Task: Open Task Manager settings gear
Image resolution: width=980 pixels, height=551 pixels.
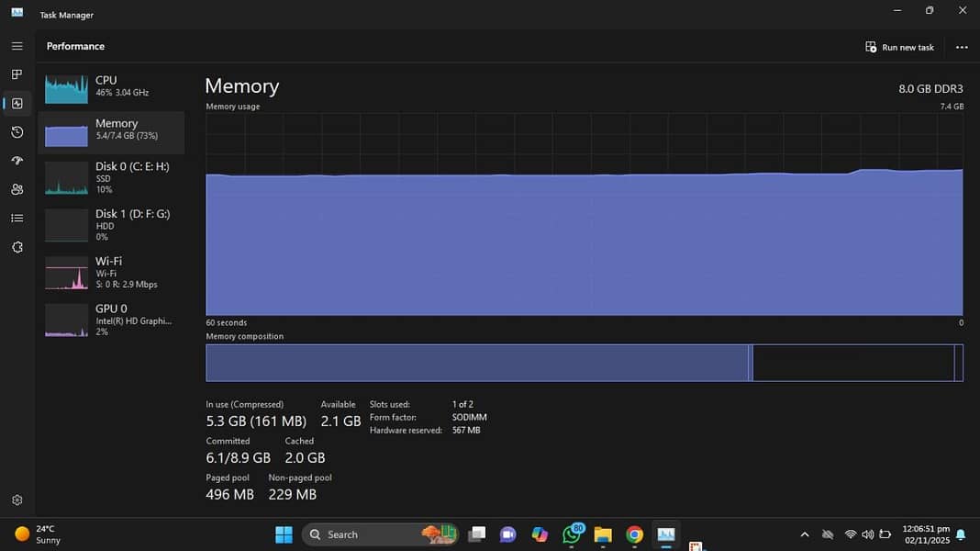Action: coord(17,500)
